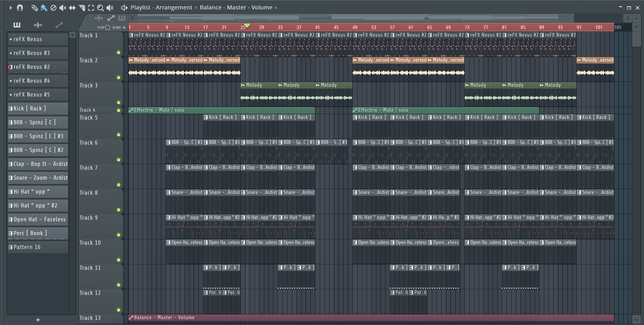Select 808 - Spinz [ C ] #2 pattern
644x325 pixels.
pos(38,150)
